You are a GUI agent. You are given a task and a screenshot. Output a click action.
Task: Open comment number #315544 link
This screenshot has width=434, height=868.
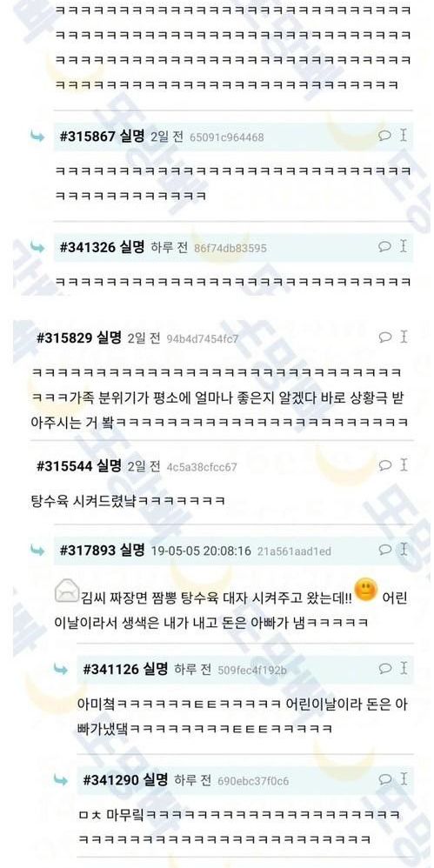[64, 466]
